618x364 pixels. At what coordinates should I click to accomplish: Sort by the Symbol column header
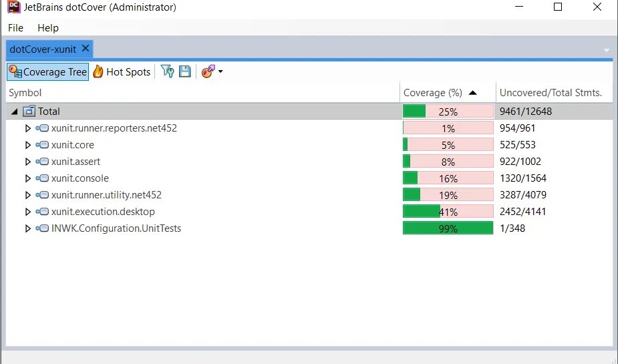[203, 93]
